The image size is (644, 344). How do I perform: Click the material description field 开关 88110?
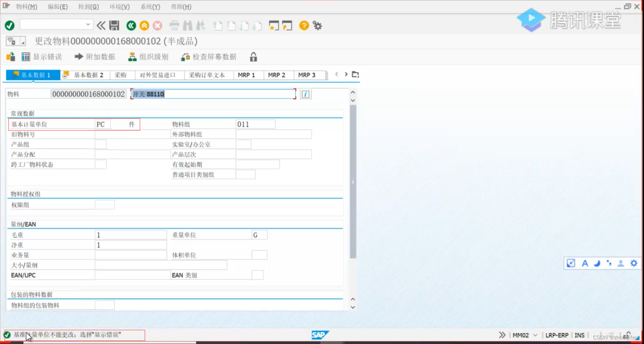point(213,94)
